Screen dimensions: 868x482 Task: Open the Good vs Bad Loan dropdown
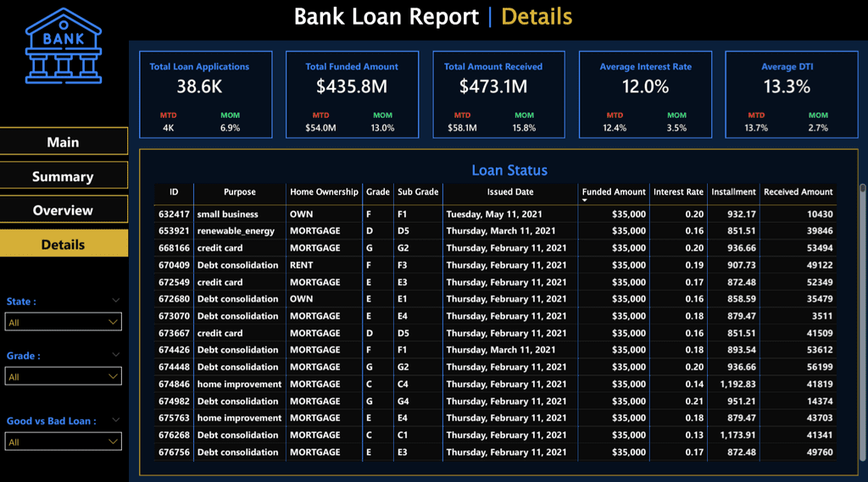pyautogui.click(x=63, y=441)
